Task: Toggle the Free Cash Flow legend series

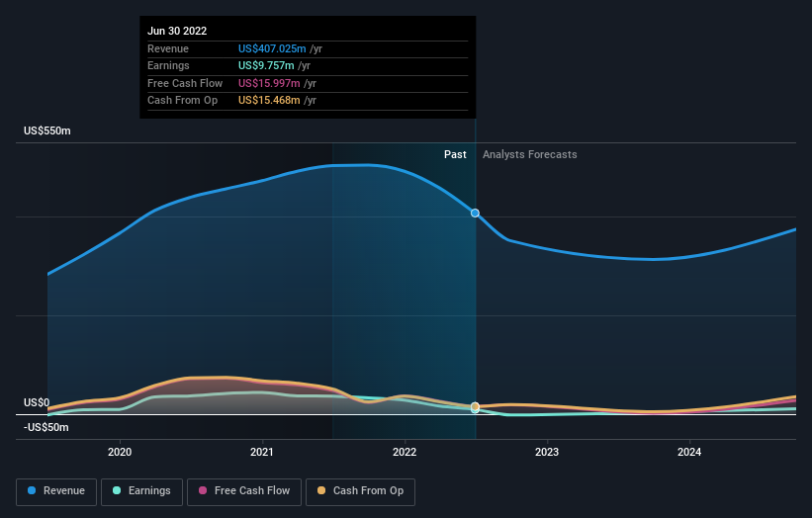Action: [x=244, y=491]
